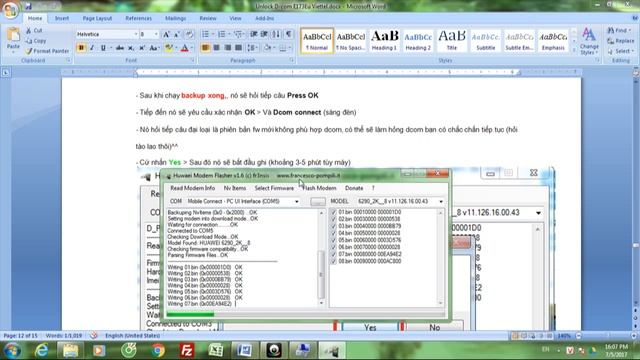
Task: Apply text highlight color
Action: (x=168, y=48)
